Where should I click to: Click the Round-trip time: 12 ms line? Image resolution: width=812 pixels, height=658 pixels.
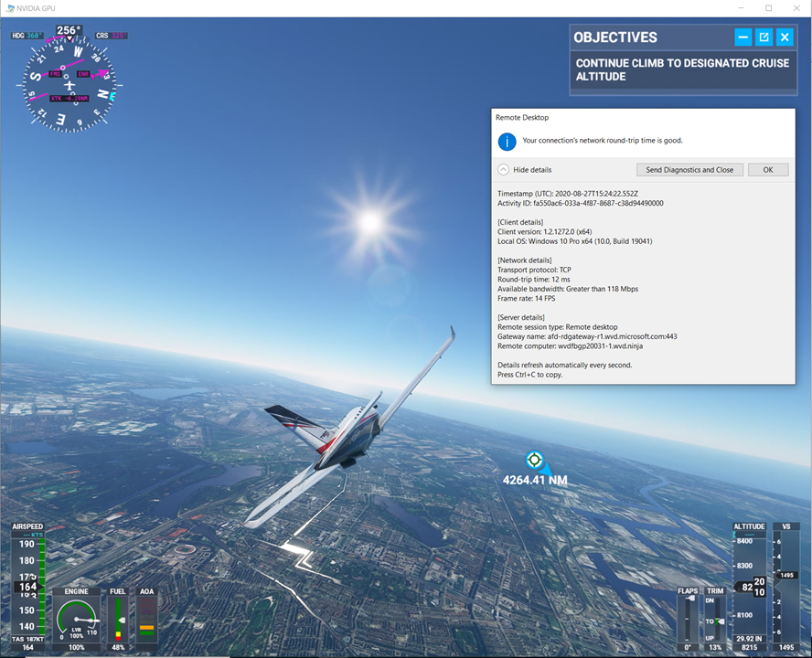[x=533, y=280]
